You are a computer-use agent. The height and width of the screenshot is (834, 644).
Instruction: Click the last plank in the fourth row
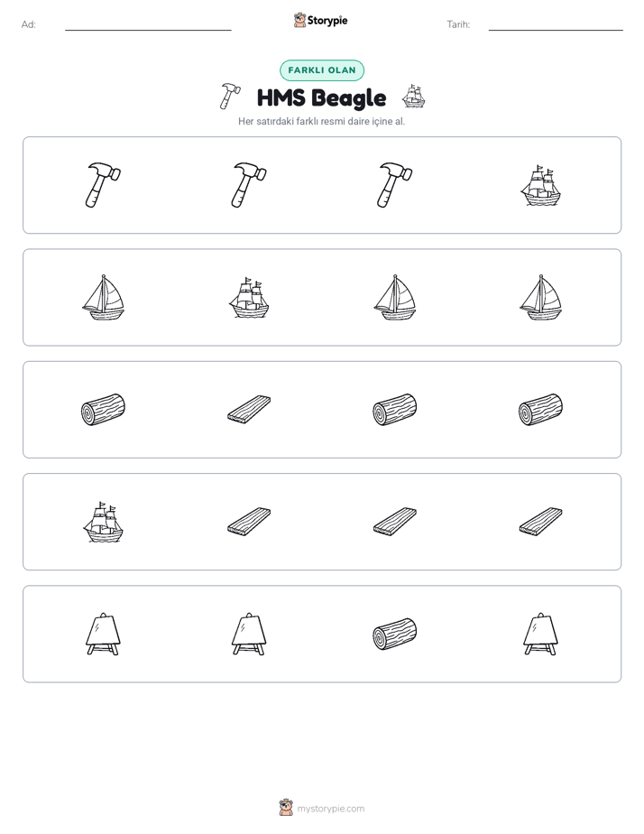tap(540, 522)
